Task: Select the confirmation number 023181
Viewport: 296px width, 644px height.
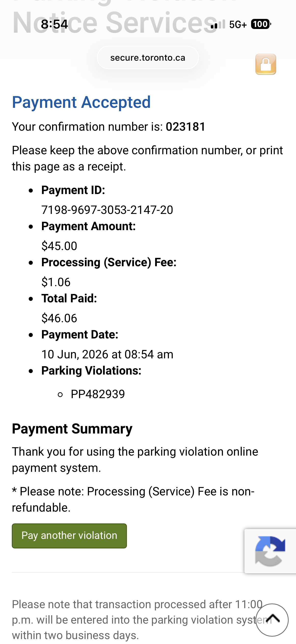Action: click(186, 126)
